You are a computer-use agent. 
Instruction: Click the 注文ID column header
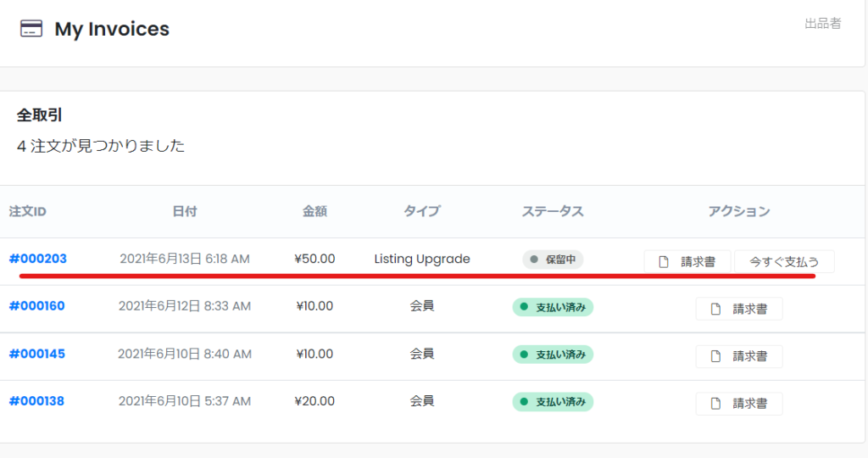point(28,211)
